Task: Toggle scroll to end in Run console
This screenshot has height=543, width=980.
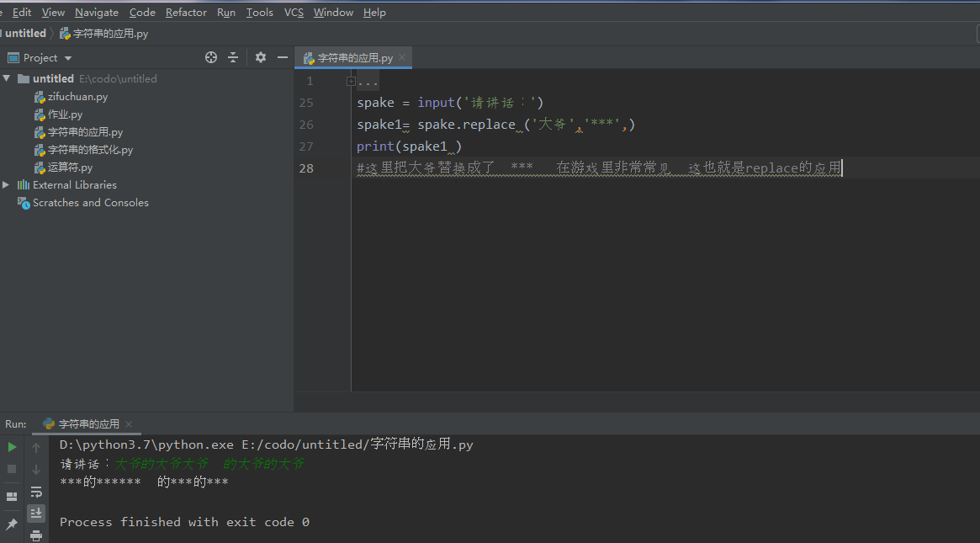Action: click(36, 514)
